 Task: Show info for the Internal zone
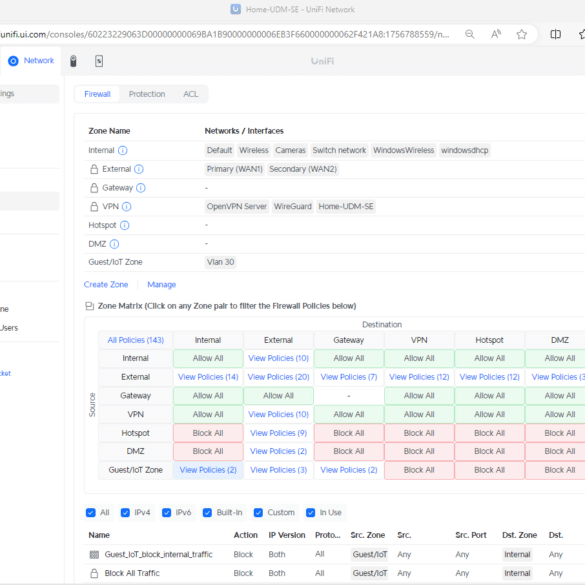click(123, 150)
